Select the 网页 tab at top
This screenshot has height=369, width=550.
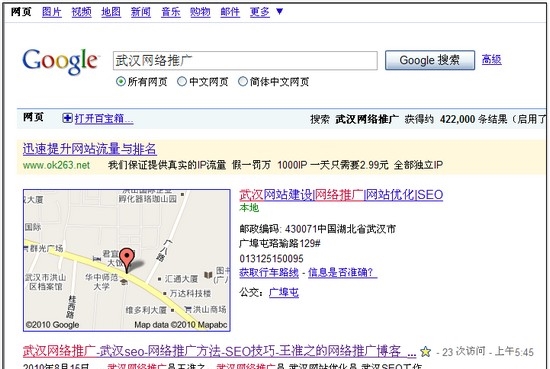(x=21, y=12)
